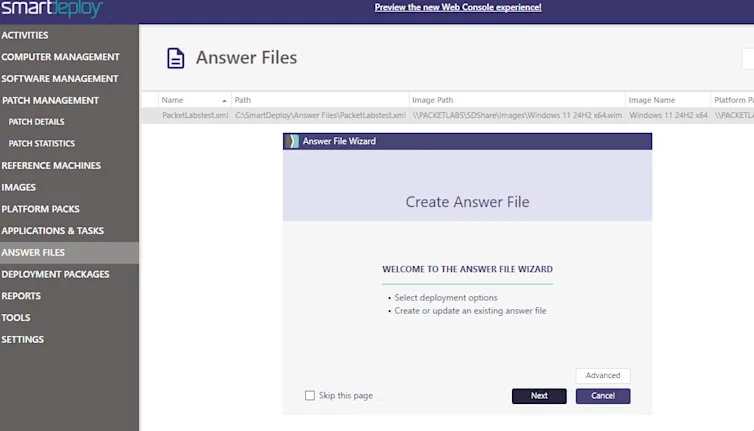Click 'Create or update an existing answer file' text
The height and width of the screenshot is (431, 754).
(x=470, y=311)
